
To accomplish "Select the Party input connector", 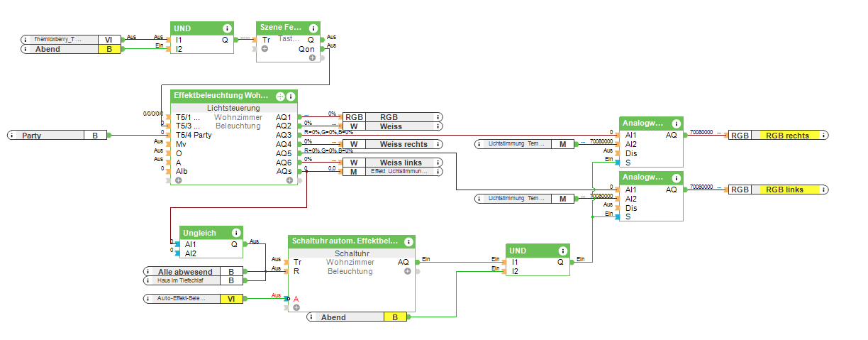I will pos(58,135).
